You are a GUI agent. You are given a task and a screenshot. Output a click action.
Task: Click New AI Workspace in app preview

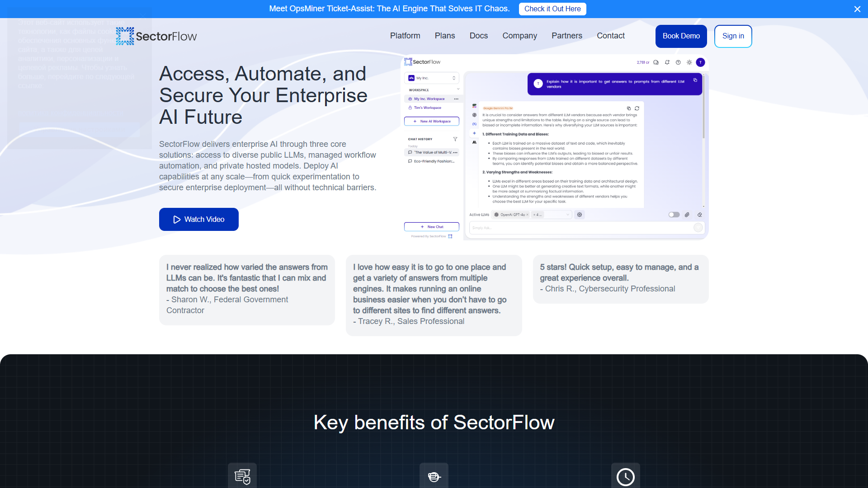(432, 122)
